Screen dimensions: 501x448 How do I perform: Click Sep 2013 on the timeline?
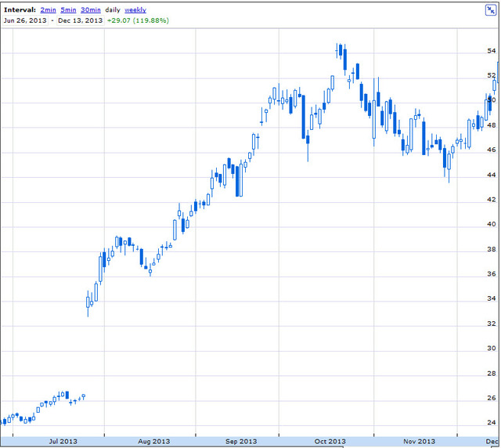241,441
